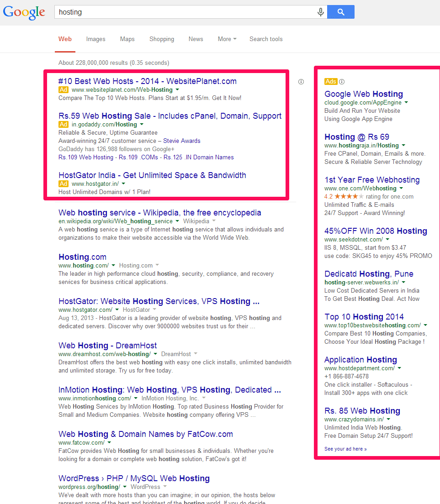Open the News tab
This screenshot has width=440, height=504.
tap(196, 39)
